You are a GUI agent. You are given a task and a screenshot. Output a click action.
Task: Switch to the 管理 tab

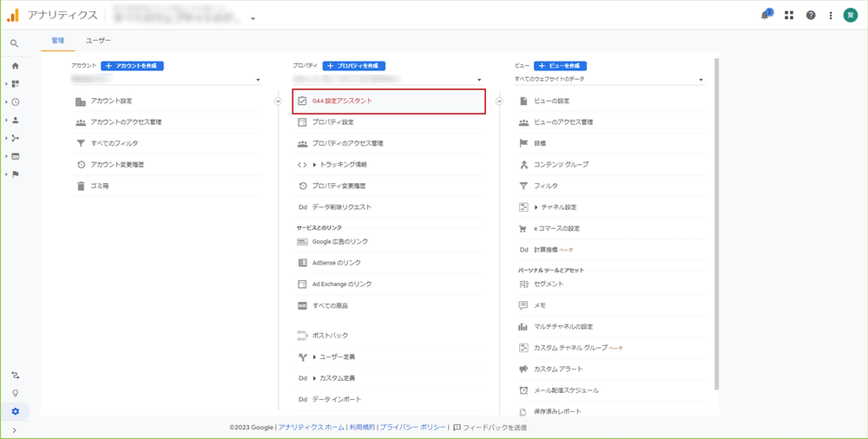[57, 41]
